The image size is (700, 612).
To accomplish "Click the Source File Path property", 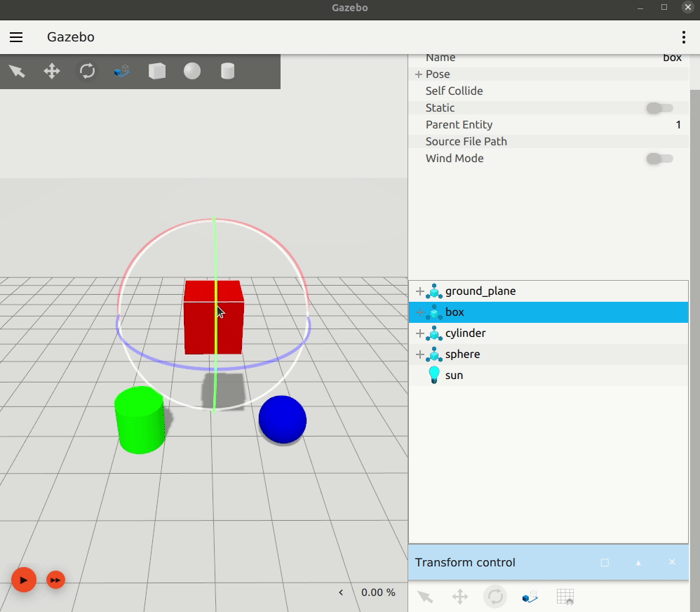I will pyautogui.click(x=466, y=142).
